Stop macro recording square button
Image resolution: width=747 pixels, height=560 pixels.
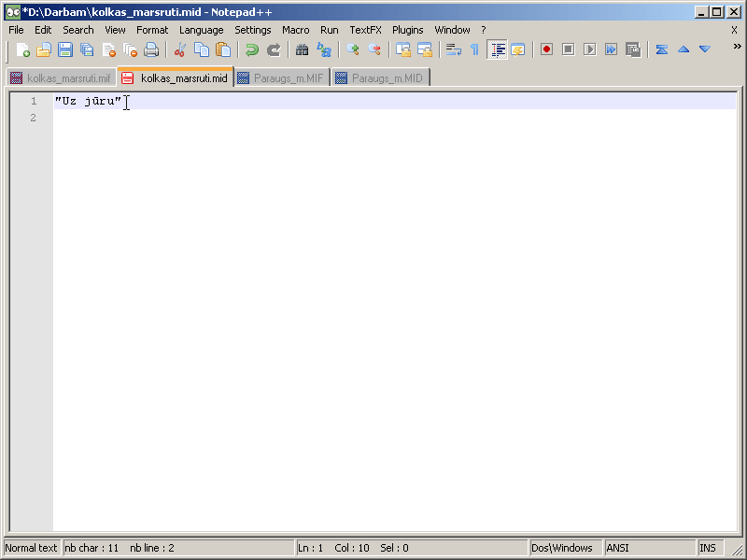568,49
